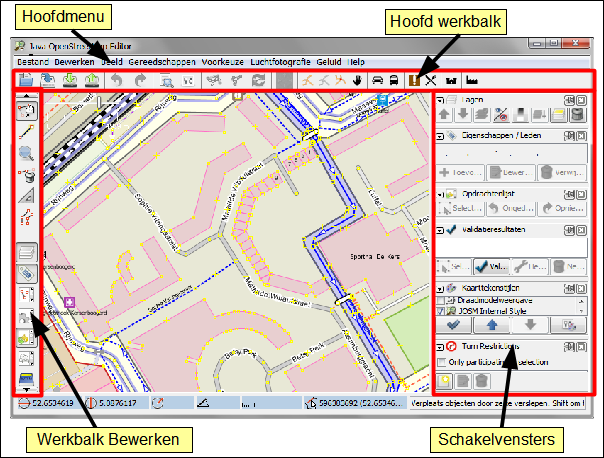The height and width of the screenshot is (458, 604).
Task: Collapse the Eigenschappen / Leden panel arrow
Action: (x=440, y=136)
